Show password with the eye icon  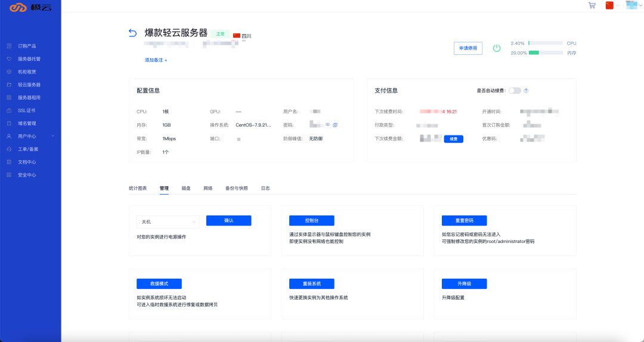click(328, 125)
